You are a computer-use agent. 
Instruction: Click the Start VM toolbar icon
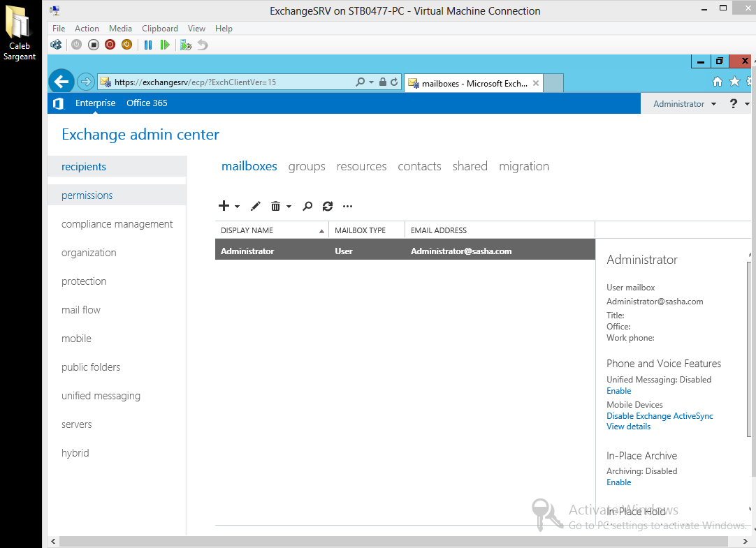[x=76, y=45]
